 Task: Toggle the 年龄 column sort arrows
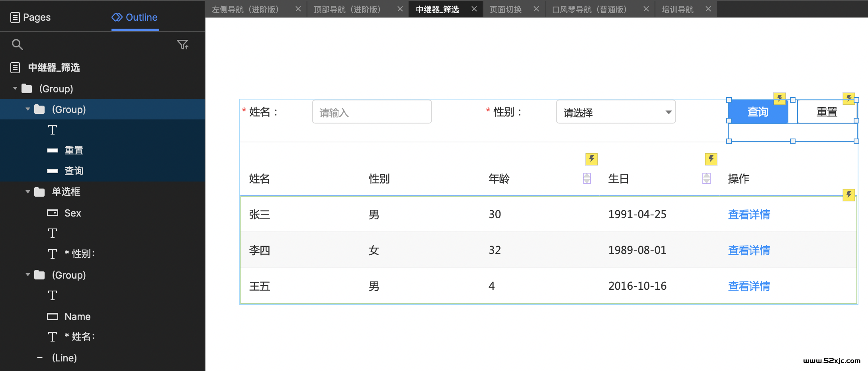click(587, 178)
